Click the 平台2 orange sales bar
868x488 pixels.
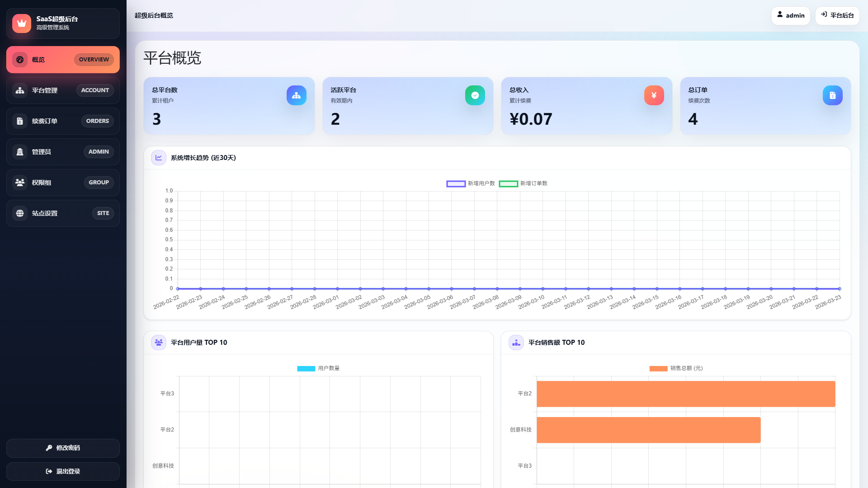685,394
